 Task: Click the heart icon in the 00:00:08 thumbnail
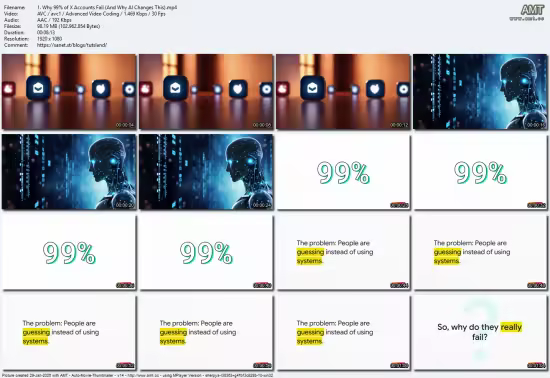[238, 89]
